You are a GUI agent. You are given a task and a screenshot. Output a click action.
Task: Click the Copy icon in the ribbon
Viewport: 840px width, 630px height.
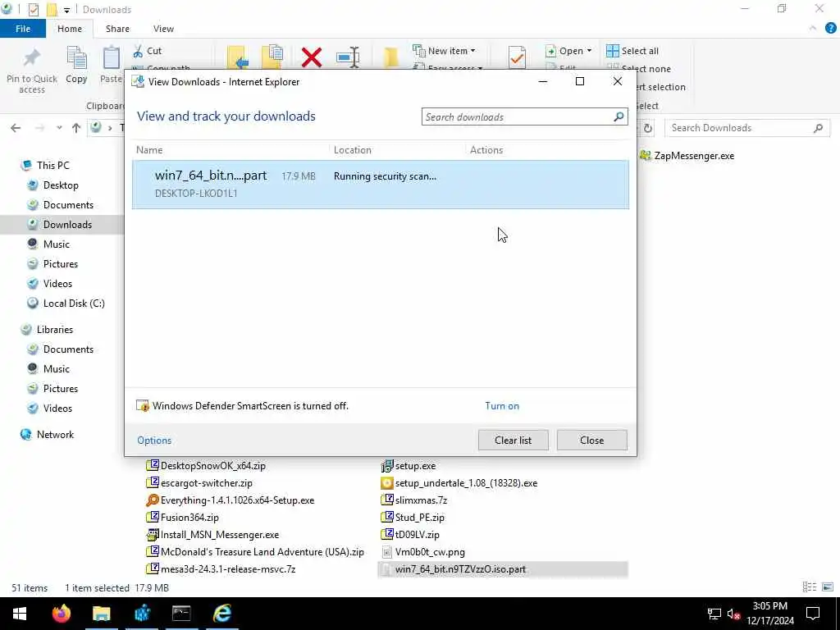tap(76, 58)
